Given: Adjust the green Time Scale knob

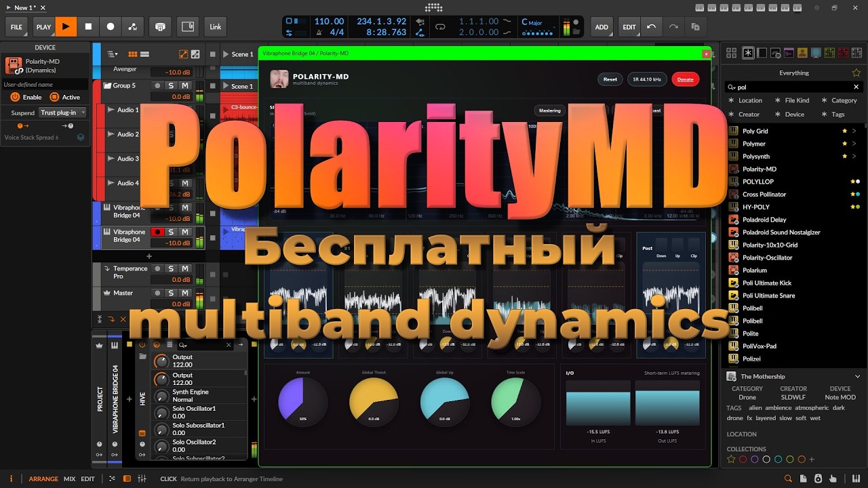Looking at the screenshot, I should (x=515, y=401).
